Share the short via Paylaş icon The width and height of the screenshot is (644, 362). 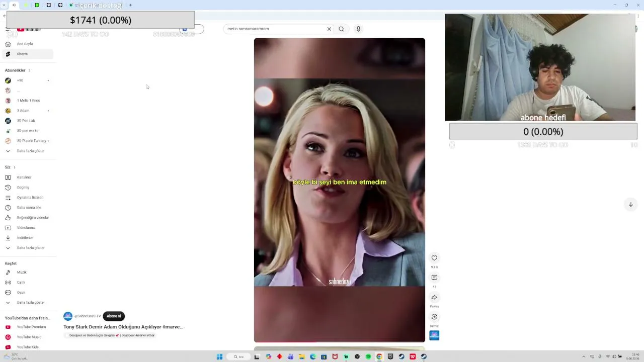coord(434,297)
